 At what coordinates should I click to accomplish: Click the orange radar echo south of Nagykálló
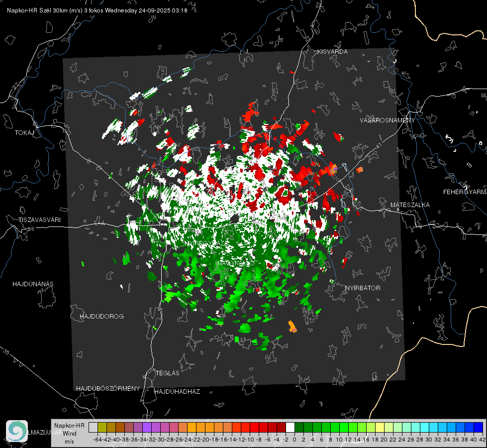pyautogui.click(x=292, y=327)
